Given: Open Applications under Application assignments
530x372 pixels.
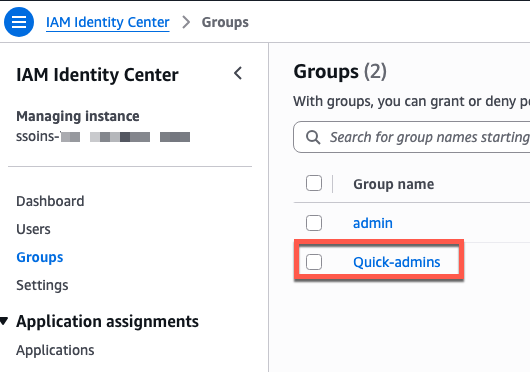Looking at the screenshot, I should 55,350.
